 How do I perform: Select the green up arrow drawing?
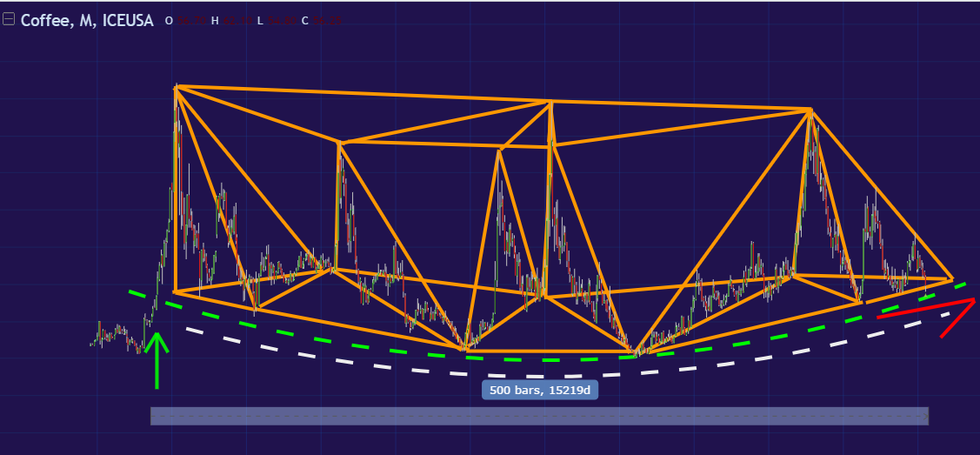point(157,359)
